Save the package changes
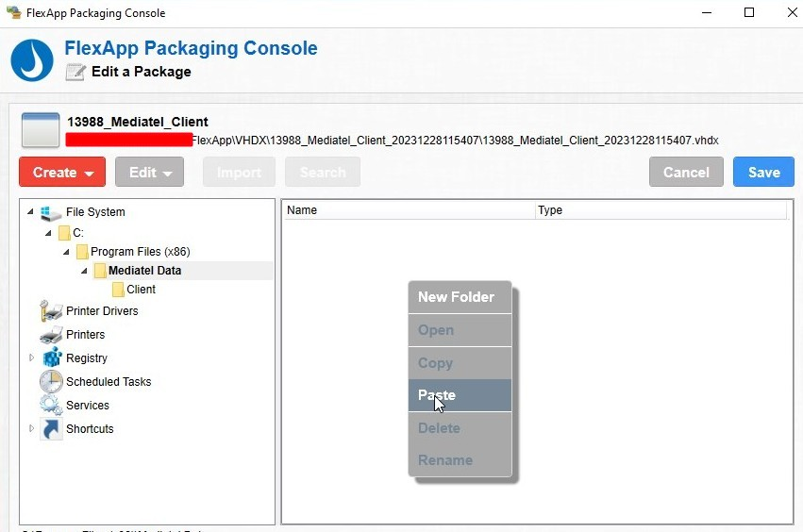This screenshot has width=803, height=532. [x=763, y=172]
